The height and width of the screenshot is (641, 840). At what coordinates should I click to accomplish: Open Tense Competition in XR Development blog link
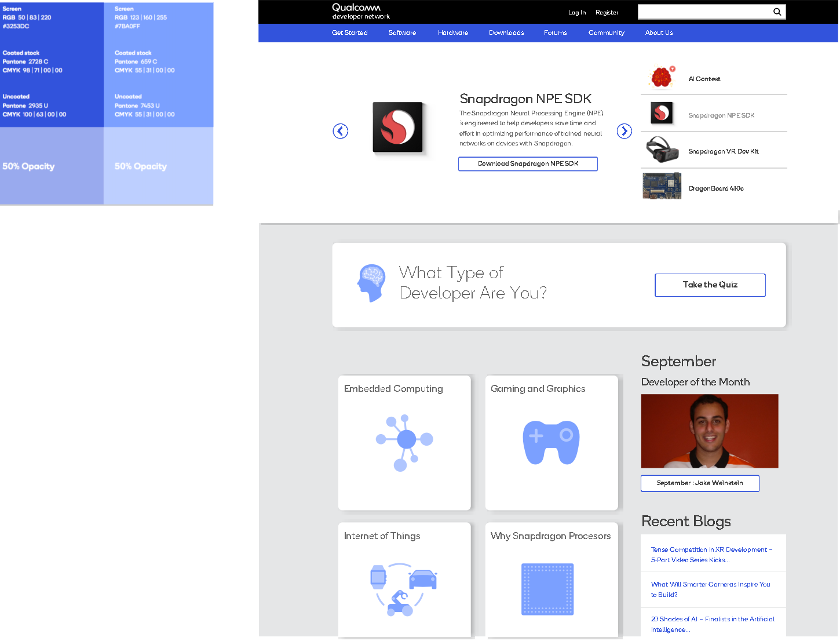(x=711, y=555)
